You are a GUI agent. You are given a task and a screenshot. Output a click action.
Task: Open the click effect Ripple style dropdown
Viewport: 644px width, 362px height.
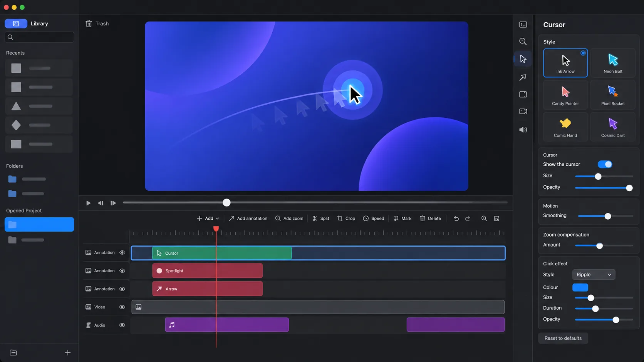(x=594, y=275)
